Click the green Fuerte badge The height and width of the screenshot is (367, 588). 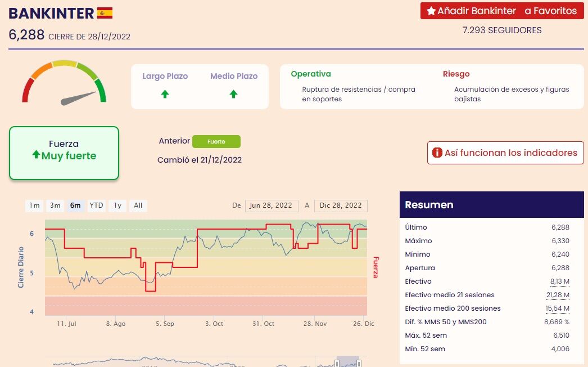coord(216,142)
